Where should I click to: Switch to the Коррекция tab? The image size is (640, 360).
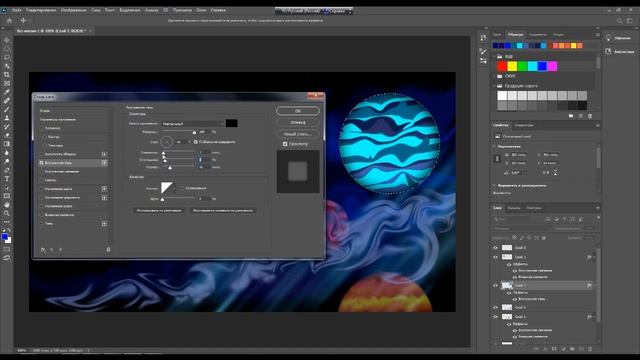[x=524, y=125]
